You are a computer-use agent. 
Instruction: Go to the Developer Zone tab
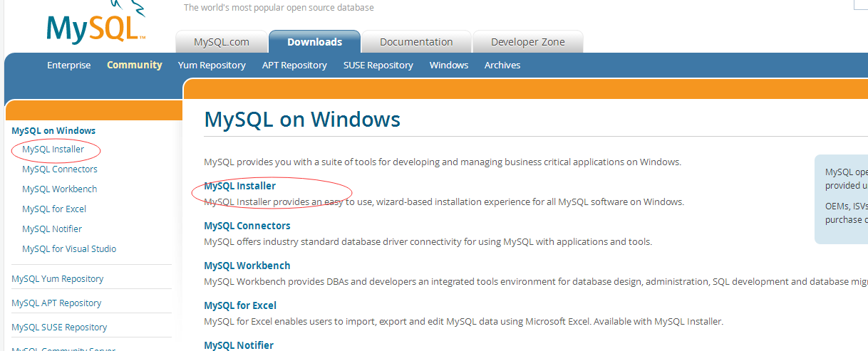pos(527,42)
